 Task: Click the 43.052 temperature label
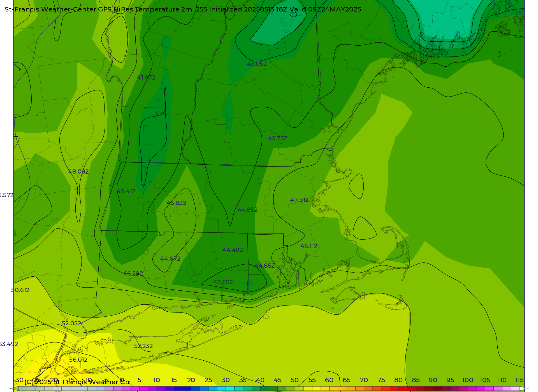coord(257,64)
